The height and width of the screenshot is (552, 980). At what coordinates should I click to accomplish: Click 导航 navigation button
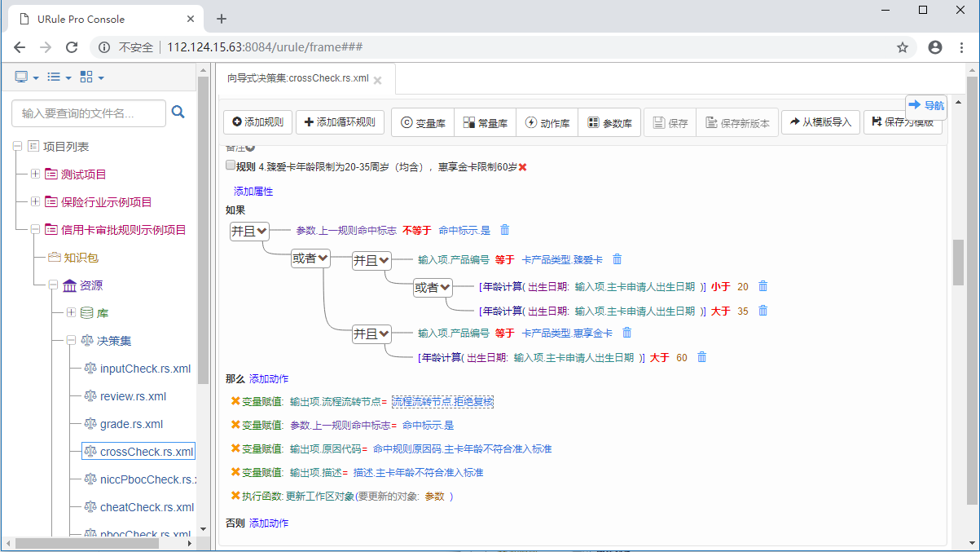pyautogui.click(x=926, y=106)
